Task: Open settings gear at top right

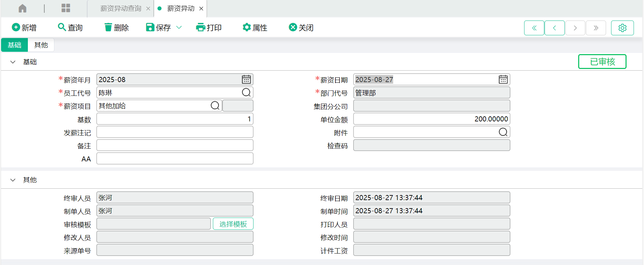Action: coord(622,28)
